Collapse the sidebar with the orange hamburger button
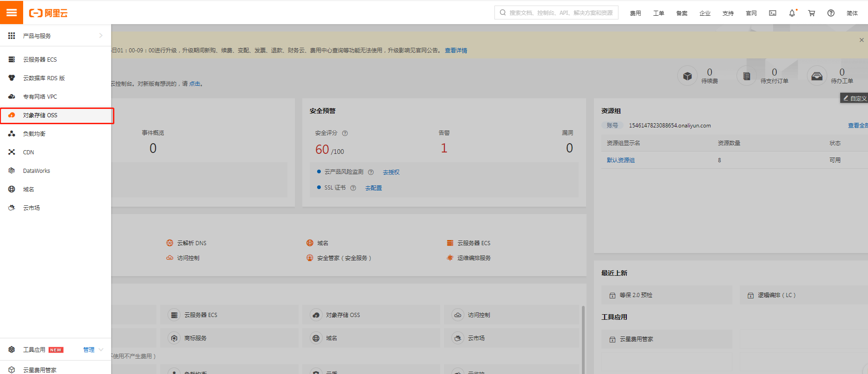868x374 pixels. pyautogui.click(x=12, y=13)
